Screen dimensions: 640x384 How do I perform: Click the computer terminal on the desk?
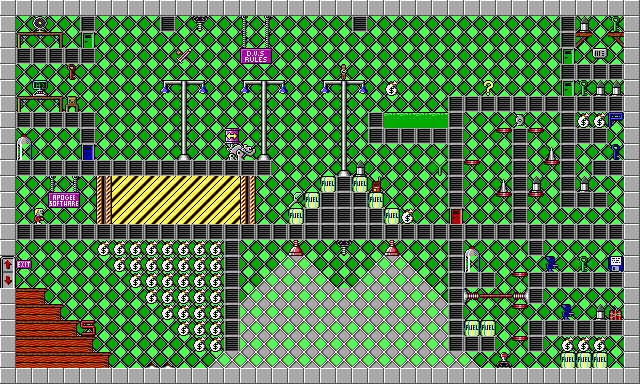[x=40, y=88]
